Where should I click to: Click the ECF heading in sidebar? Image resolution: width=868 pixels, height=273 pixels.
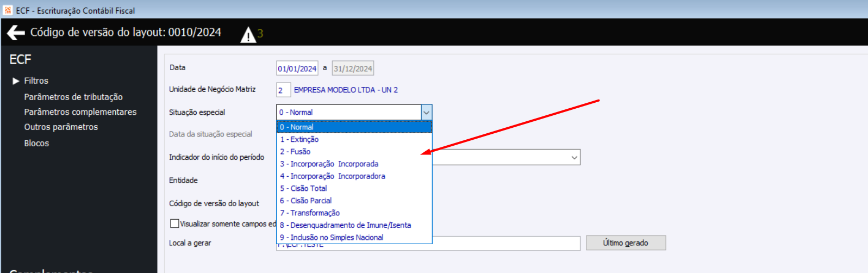(20, 59)
